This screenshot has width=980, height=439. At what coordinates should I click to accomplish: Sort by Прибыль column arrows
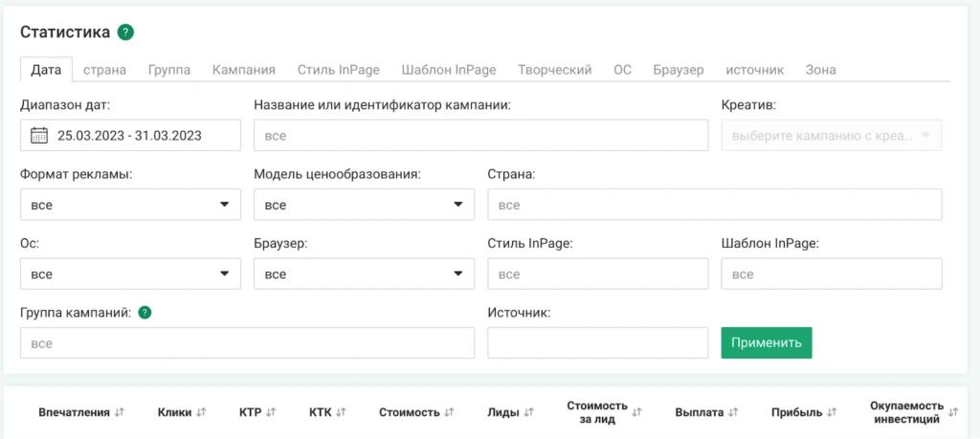[x=832, y=413]
